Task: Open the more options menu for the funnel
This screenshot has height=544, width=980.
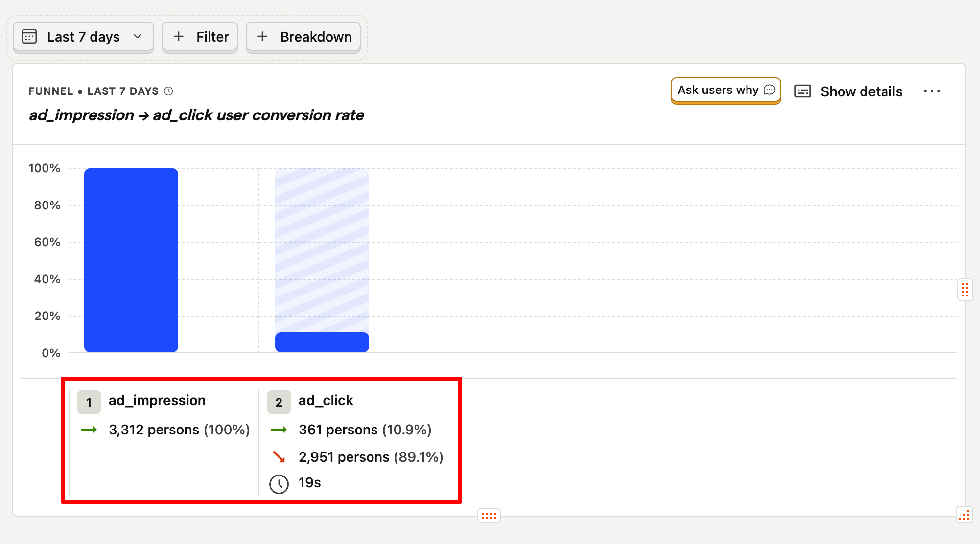Action: (x=933, y=91)
